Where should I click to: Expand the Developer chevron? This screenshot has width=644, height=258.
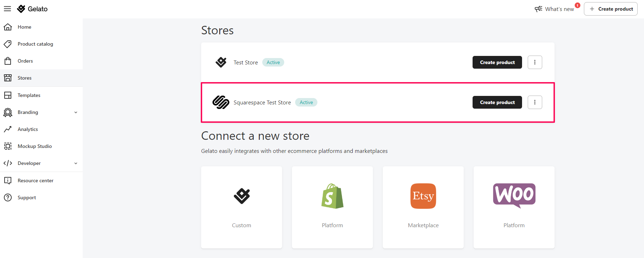[76, 163]
